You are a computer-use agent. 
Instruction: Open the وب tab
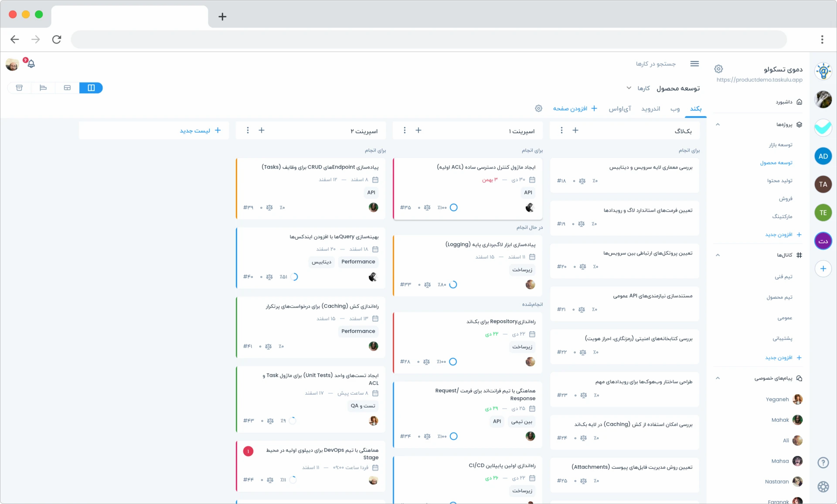(x=675, y=109)
